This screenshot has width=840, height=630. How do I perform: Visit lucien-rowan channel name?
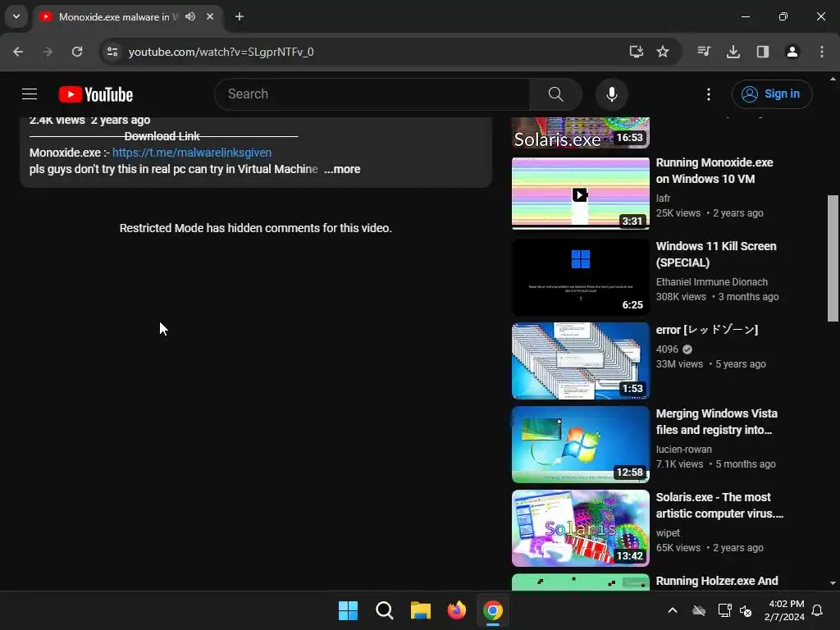(683, 450)
